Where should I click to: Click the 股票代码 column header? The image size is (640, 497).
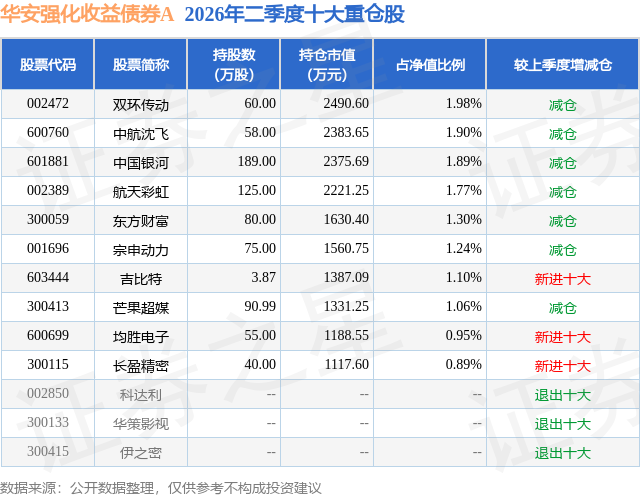48,64
